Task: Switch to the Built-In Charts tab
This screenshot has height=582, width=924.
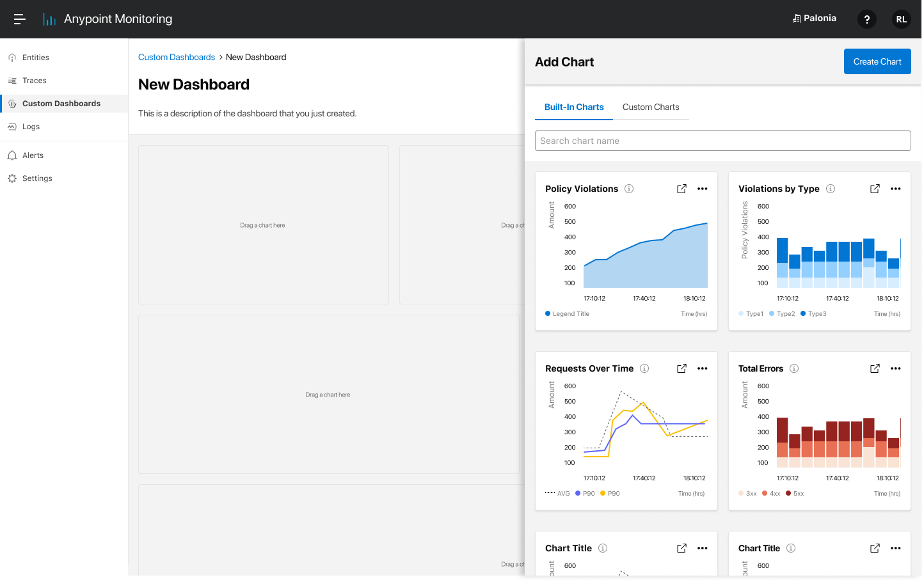Action: coord(574,107)
